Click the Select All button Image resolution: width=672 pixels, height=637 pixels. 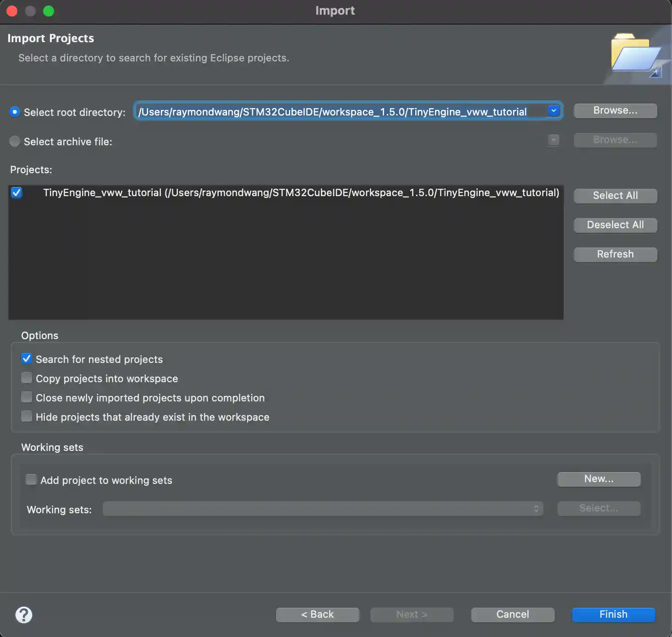pos(615,196)
